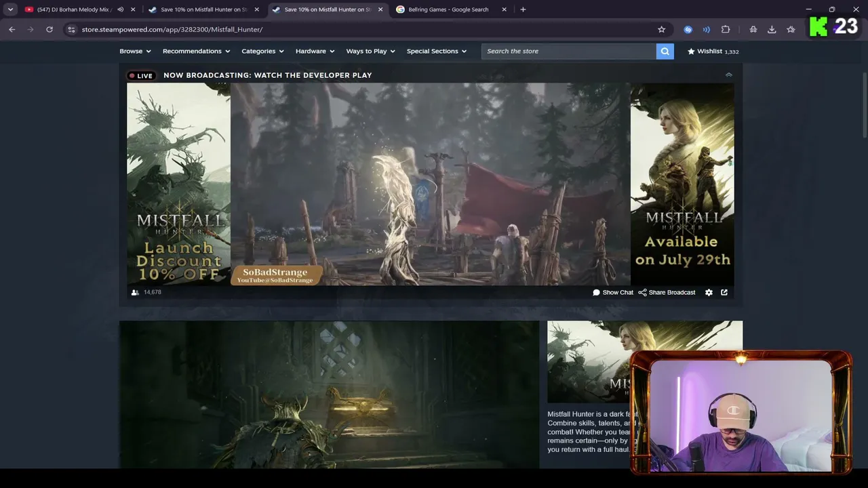This screenshot has width=868, height=488.
Task: Open the Wishlist link showing 1,332
Action: click(x=713, y=51)
